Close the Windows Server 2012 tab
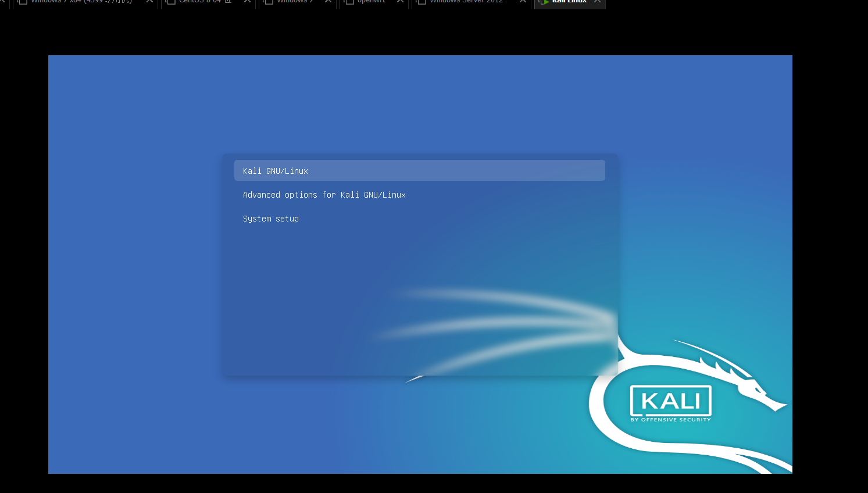 [523, 2]
